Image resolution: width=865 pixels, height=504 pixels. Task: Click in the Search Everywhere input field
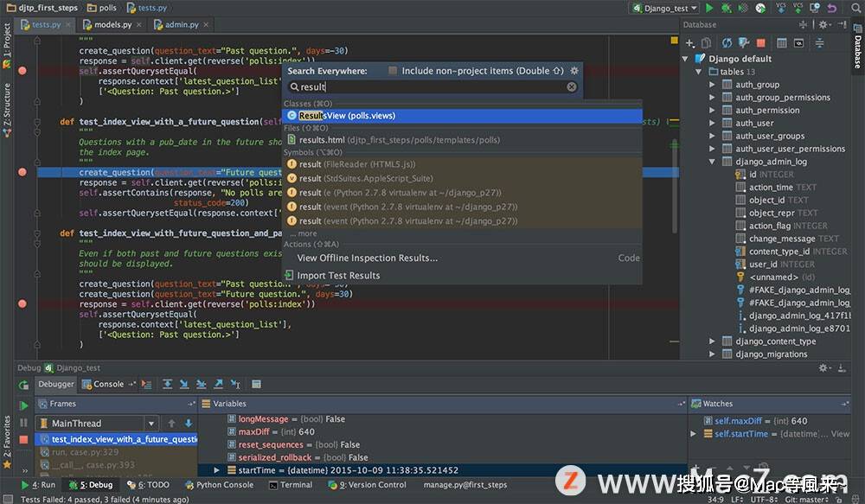pos(433,86)
